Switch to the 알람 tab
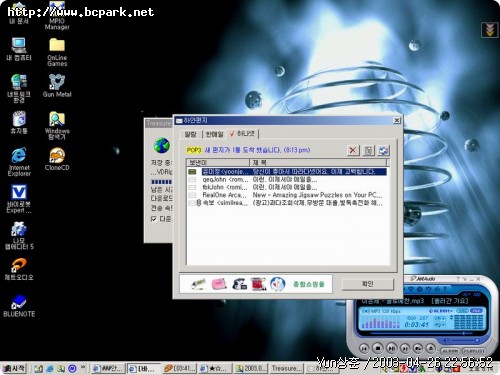The height and width of the screenshot is (375, 500). point(191,134)
